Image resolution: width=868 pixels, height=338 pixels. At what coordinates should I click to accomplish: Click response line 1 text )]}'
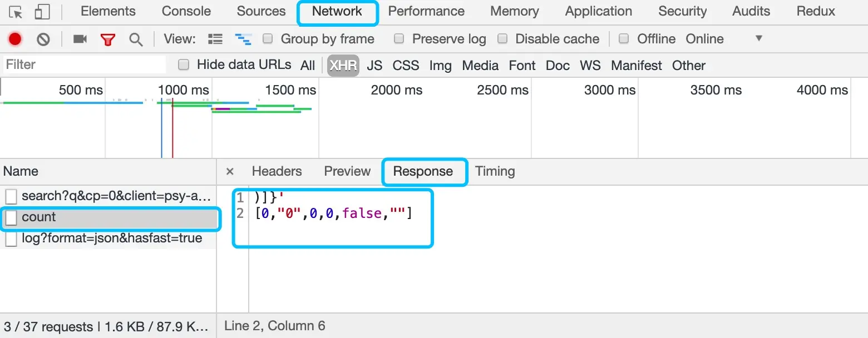point(269,197)
